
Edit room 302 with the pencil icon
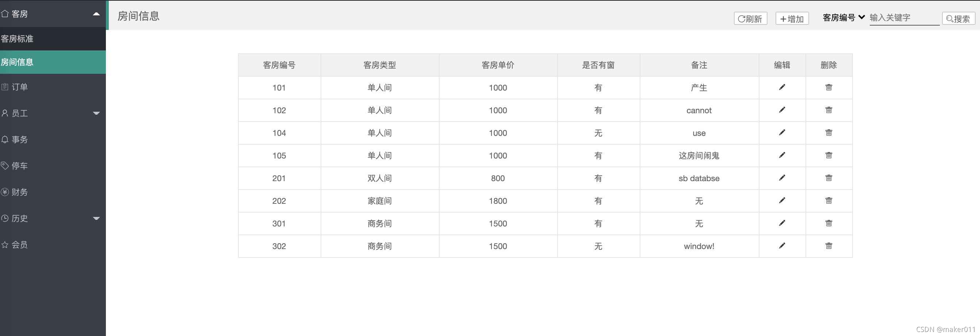click(x=782, y=246)
